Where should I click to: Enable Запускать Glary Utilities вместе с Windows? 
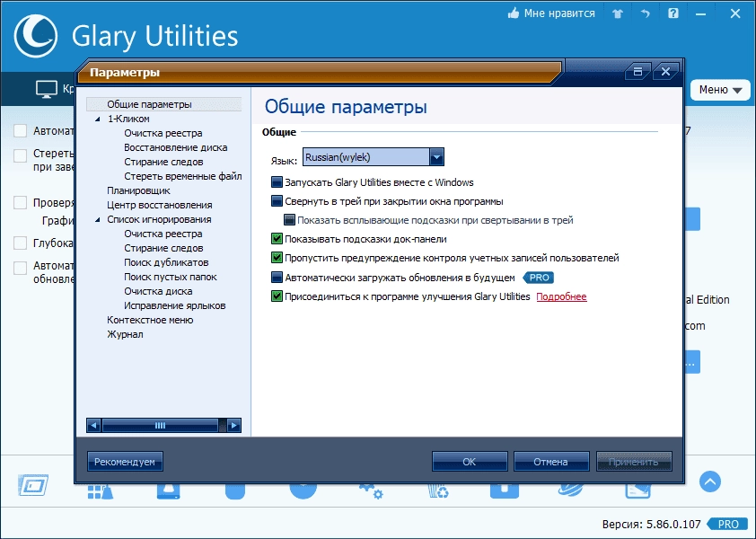(277, 182)
